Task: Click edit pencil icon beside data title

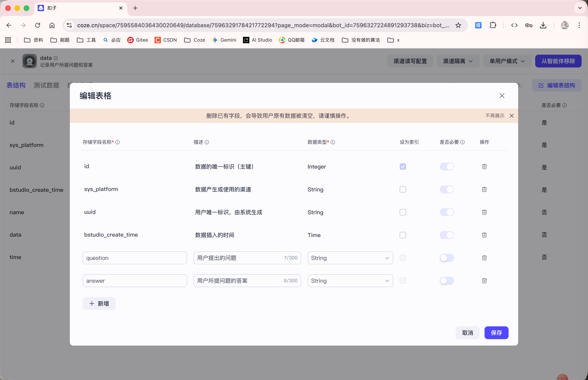Action: pos(56,58)
